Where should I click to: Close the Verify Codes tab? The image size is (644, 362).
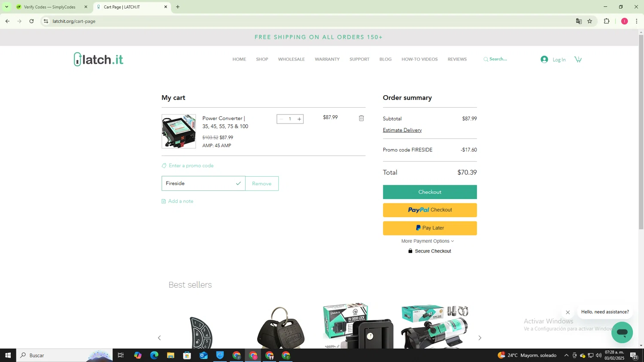pos(85,7)
